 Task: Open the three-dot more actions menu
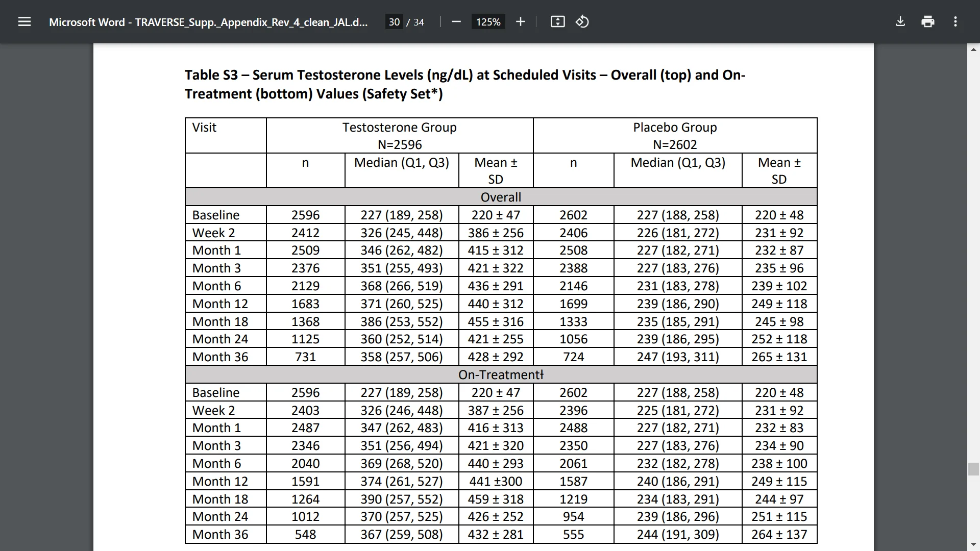(x=955, y=22)
